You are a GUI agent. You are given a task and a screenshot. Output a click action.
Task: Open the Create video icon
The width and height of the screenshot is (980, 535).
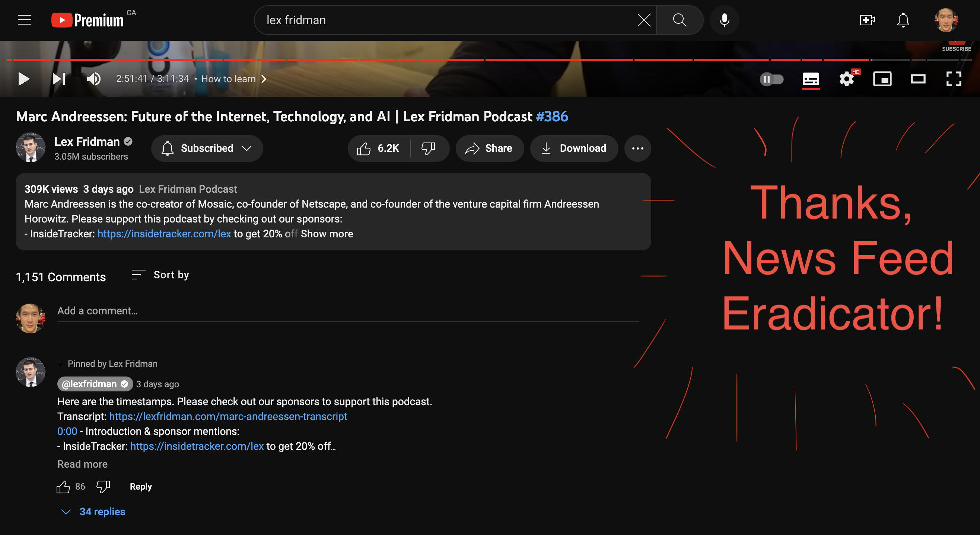click(867, 20)
